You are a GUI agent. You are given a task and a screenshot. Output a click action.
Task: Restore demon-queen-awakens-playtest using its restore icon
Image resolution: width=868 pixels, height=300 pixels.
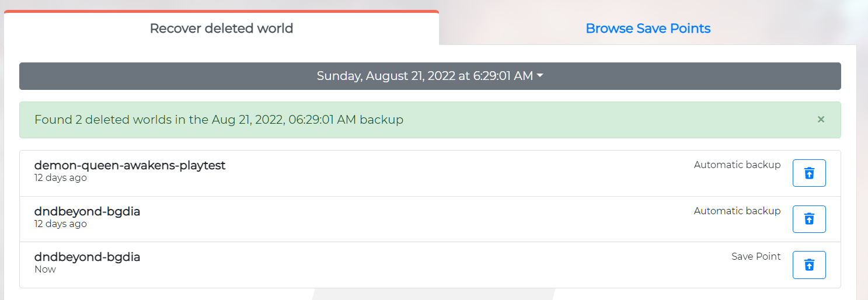click(x=809, y=173)
